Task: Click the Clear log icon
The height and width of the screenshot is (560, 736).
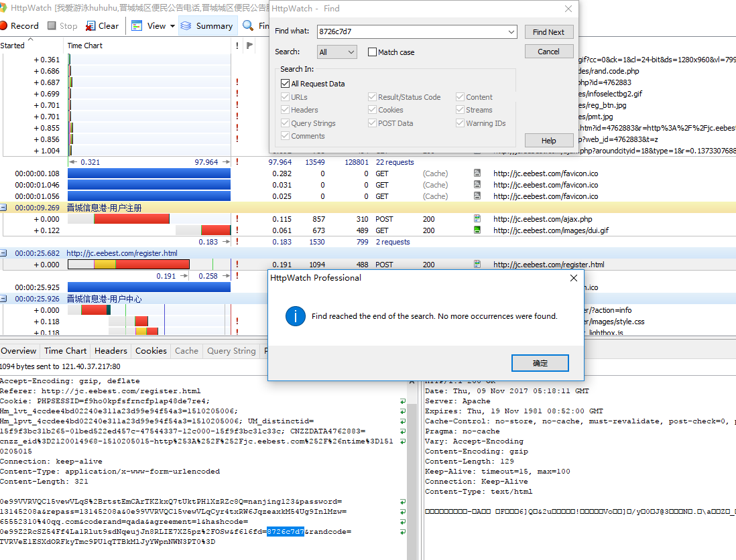Action: [x=91, y=26]
